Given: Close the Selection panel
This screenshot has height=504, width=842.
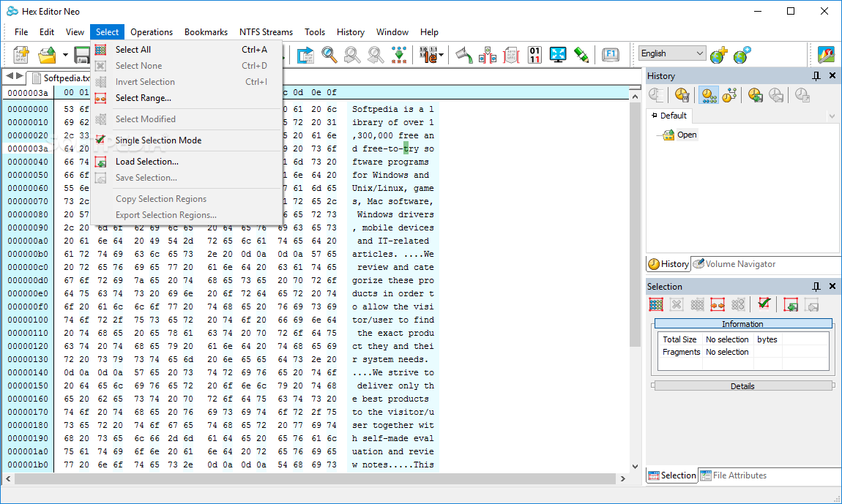Looking at the screenshot, I should [x=832, y=286].
